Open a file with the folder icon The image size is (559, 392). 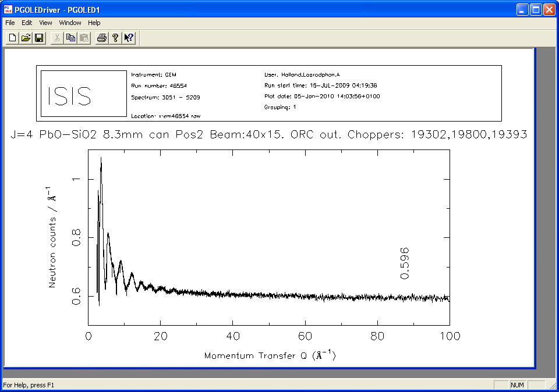(x=26, y=38)
